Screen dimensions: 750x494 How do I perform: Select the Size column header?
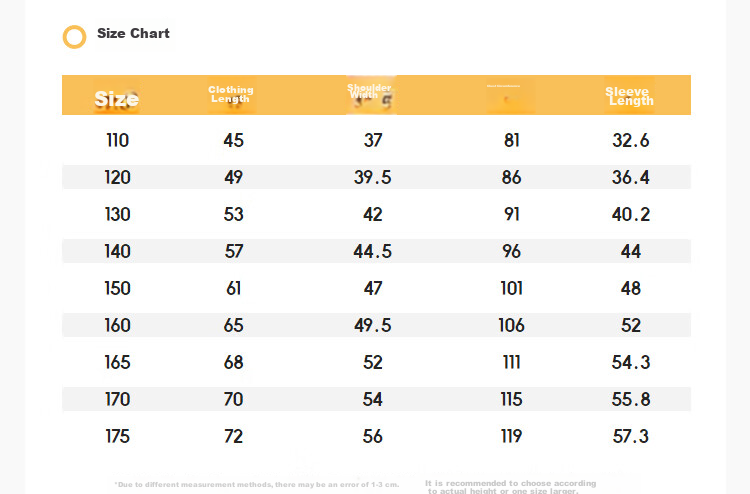coord(117,99)
